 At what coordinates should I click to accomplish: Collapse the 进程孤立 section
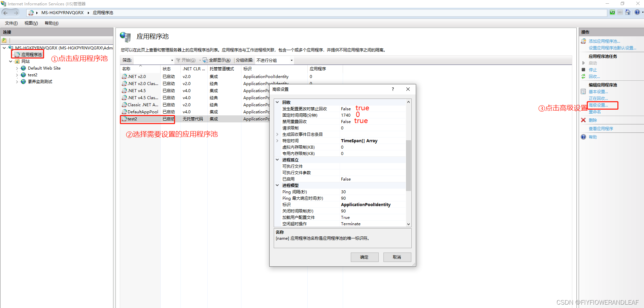(277, 160)
